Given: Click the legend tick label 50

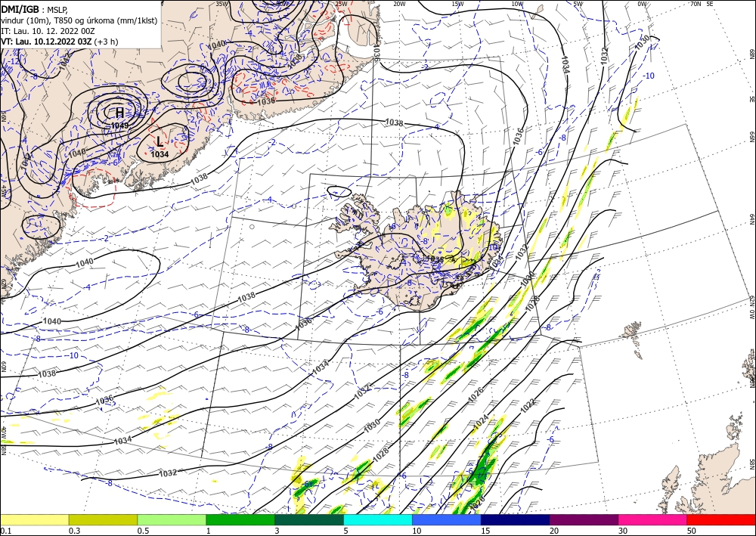Looking at the screenshot, I should 692,531.
